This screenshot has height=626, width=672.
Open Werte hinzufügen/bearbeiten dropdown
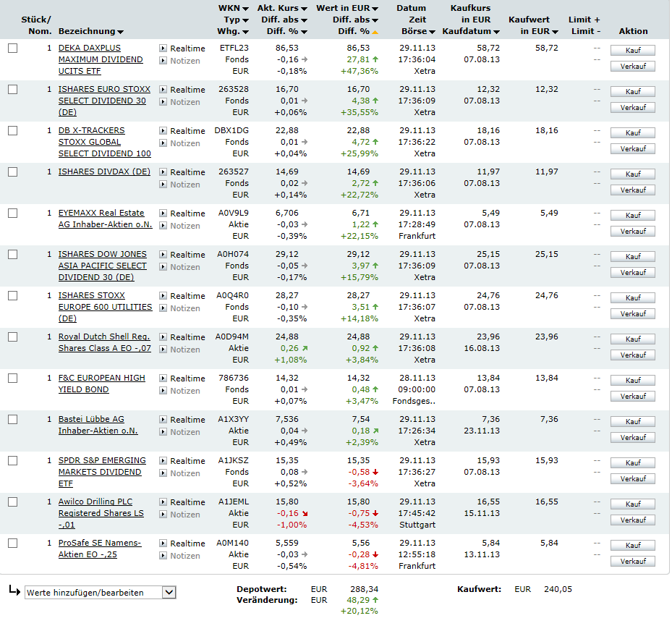click(101, 592)
